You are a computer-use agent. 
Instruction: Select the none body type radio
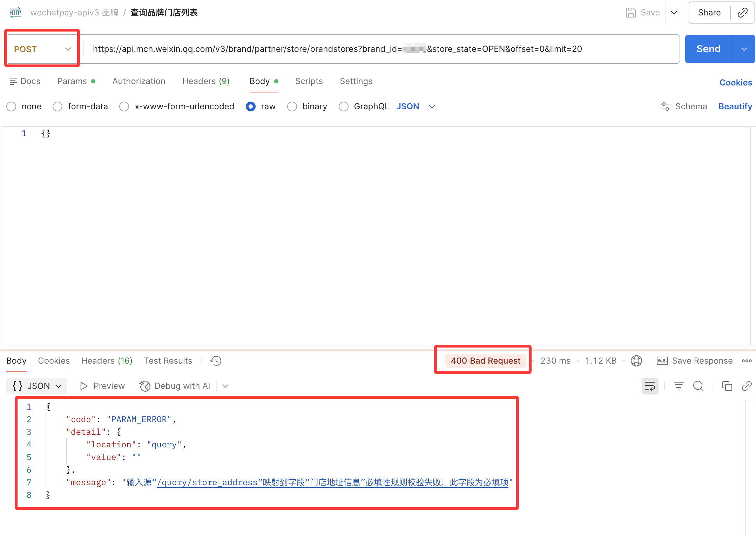click(12, 106)
